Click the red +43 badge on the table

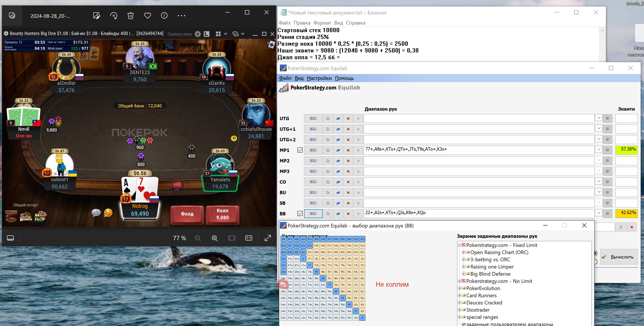[177, 184]
